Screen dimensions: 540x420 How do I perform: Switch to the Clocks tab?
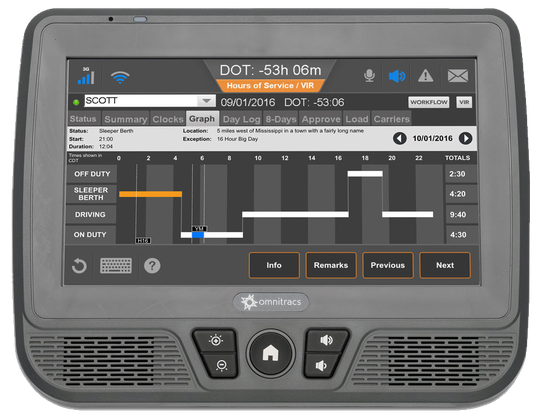(168, 119)
